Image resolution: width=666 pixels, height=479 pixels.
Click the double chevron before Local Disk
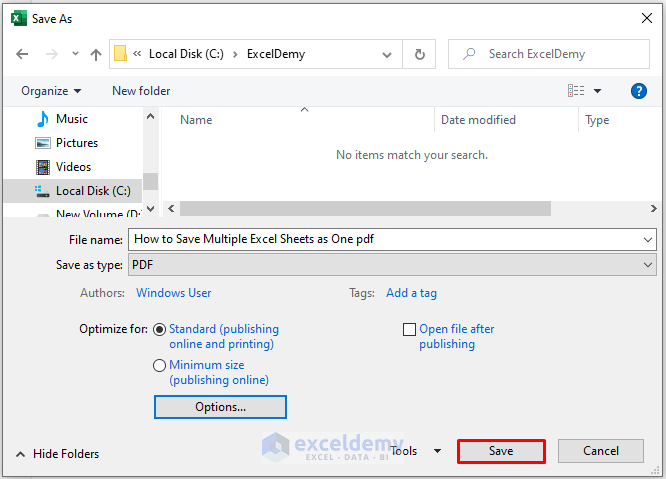click(x=137, y=54)
